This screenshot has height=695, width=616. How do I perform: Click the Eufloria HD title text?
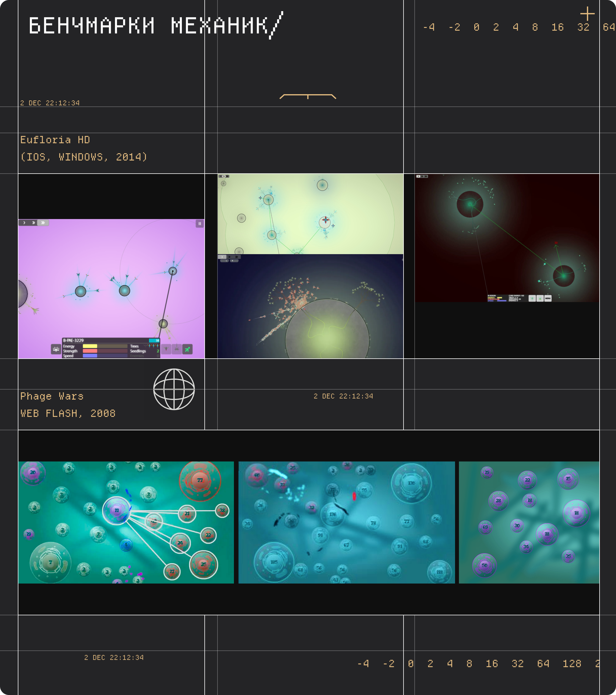[x=55, y=140]
